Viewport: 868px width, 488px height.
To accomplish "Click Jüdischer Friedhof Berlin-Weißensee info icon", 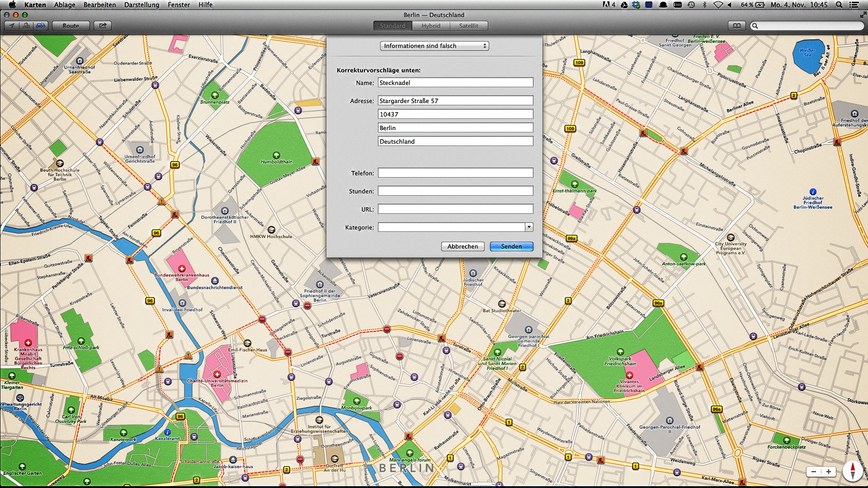I will [813, 192].
